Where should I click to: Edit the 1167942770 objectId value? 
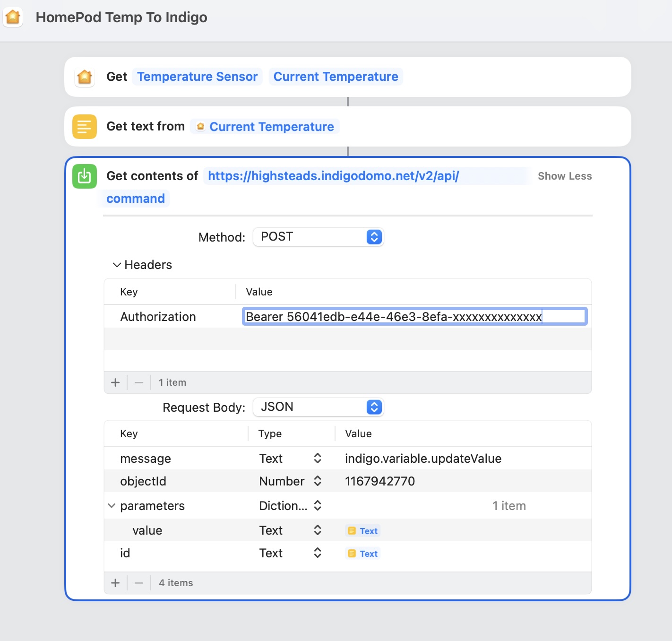[x=380, y=481]
